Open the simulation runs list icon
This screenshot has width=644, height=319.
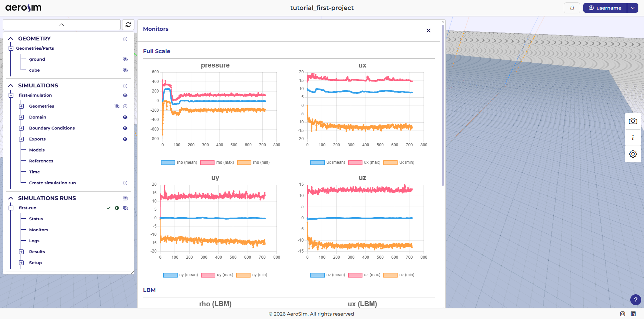pos(125,198)
